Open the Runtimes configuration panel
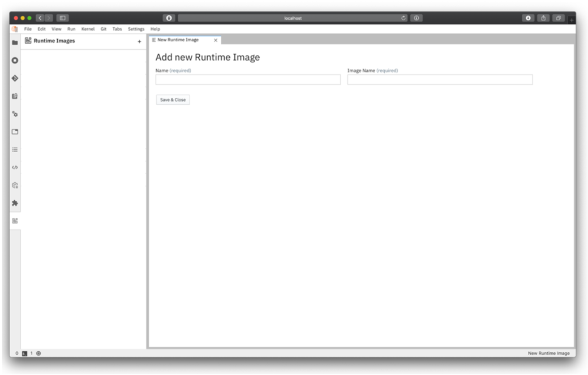Screen dimensions: 588x375 (x=16, y=113)
